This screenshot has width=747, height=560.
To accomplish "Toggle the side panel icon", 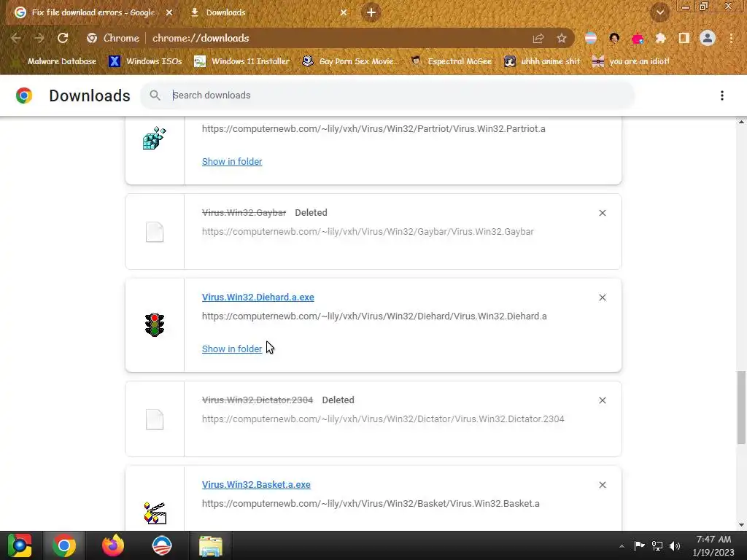I will (x=684, y=38).
